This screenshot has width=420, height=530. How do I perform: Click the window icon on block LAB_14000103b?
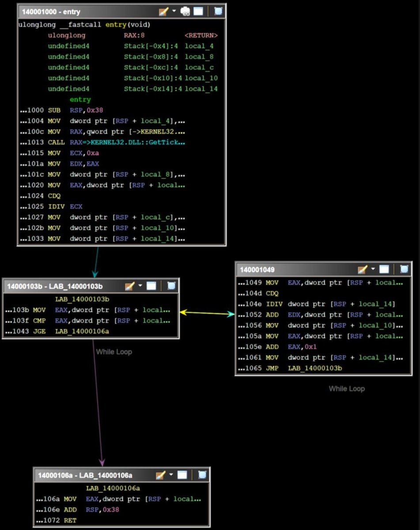151,286
